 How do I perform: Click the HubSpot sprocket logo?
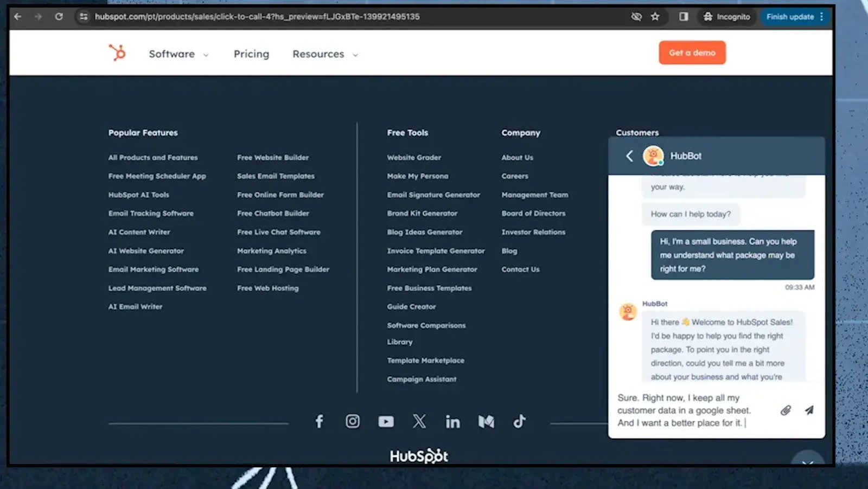(x=117, y=53)
